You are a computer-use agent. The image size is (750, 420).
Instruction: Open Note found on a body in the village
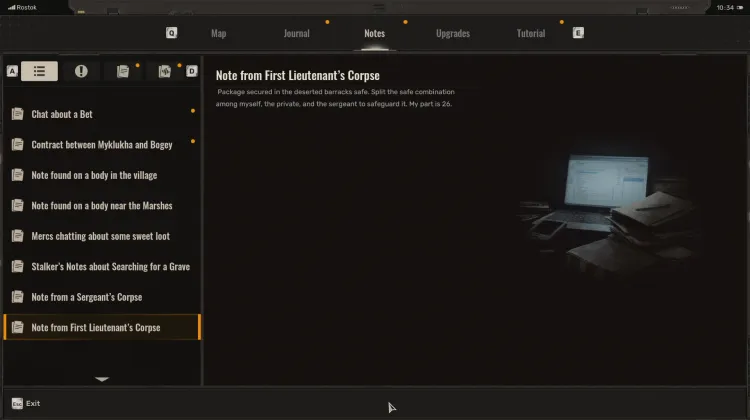(102, 175)
